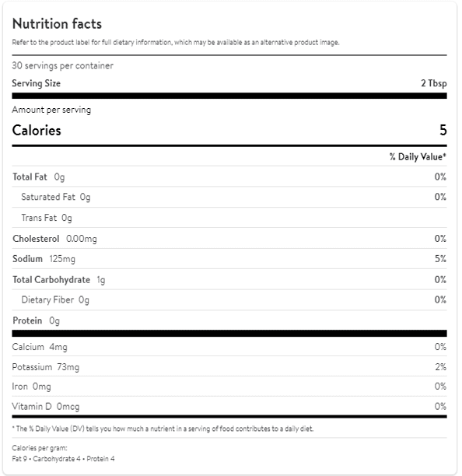The width and height of the screenshot is (462, 476).
Task: Click the Nutrition facts heading
Action: pos(57,23)
